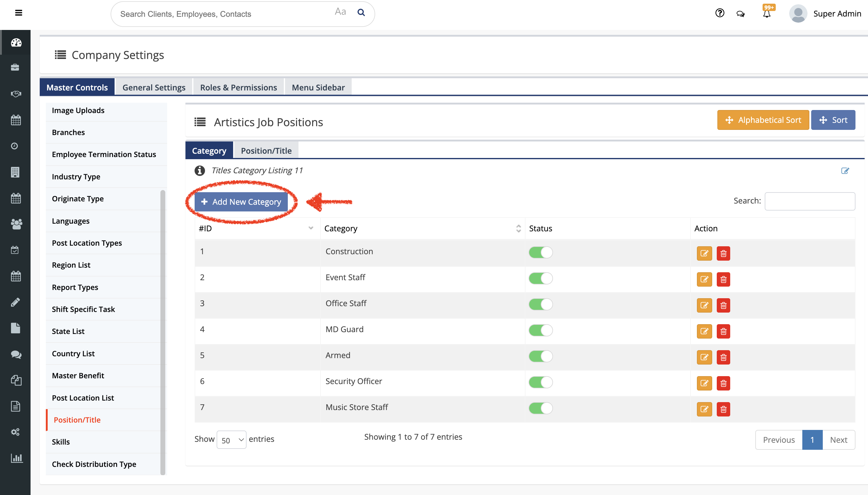Click the Super Admin avatar
The width and height of the screenshot is (868, 495).
coord(798,14)
